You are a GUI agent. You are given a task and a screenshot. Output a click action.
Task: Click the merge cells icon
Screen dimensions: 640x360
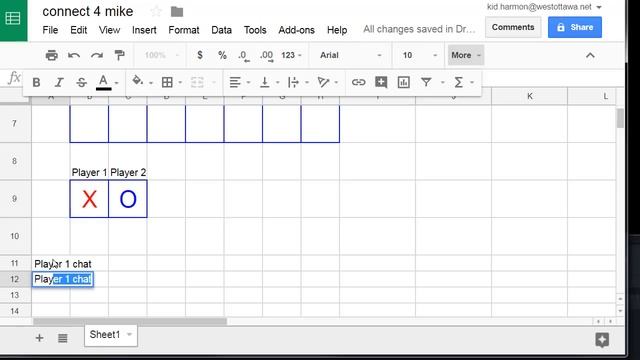(197, 82)
